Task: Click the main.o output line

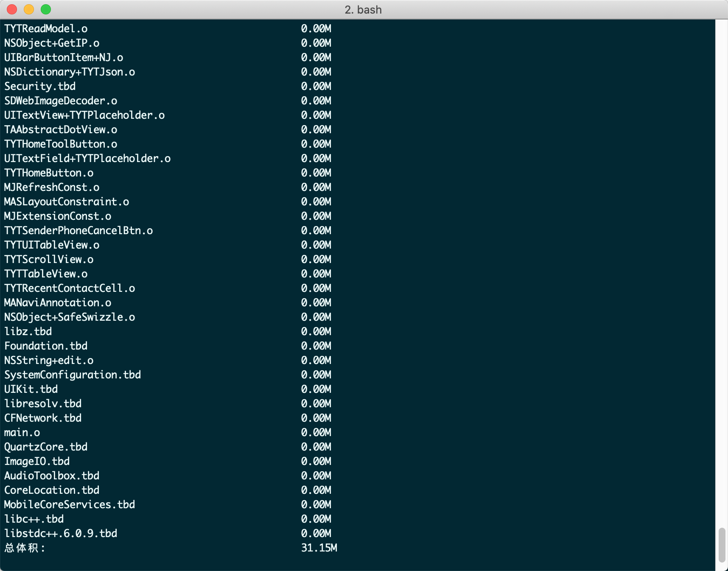Action: pos(22,433)
